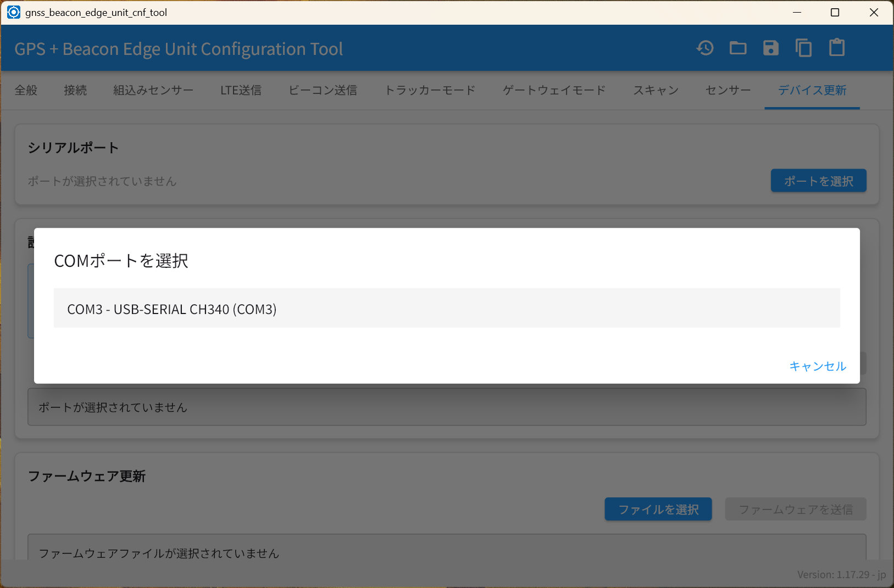894x588 pixels.
Task: Cancel the COM port dialog with キャンセル
Action: coord(818,366)
